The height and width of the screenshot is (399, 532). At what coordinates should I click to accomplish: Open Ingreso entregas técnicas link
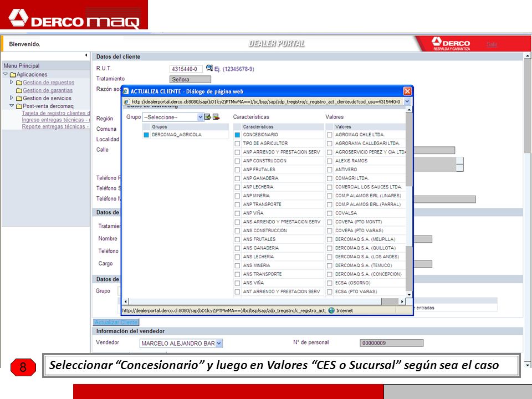[x=55, y=120]
